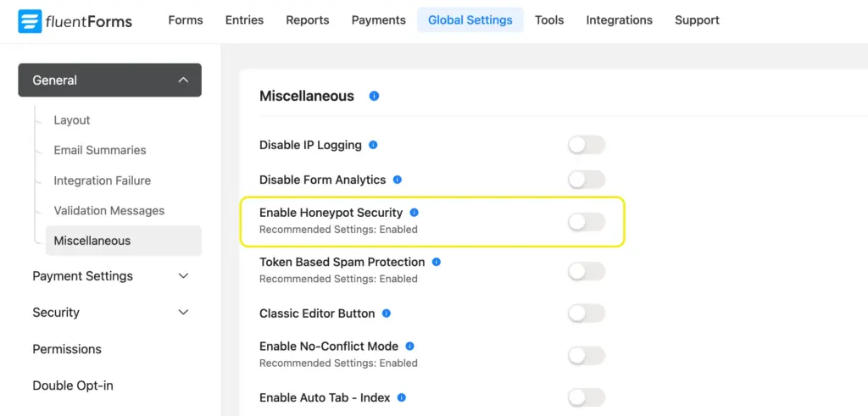This screenshot has width=868, height=416.
Task: Click info icon beside Enable No-Conflict Mode
Action: (409, 346)
